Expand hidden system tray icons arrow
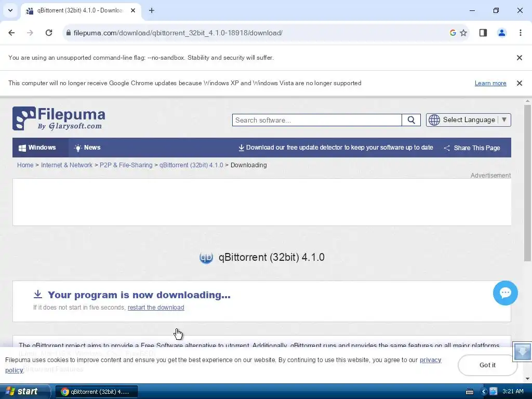 click(x=484, y=392)
